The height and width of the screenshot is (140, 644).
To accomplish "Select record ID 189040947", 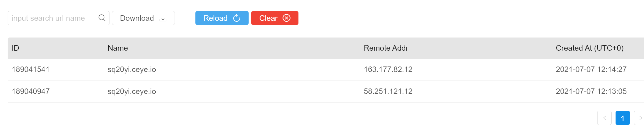I will [31, 92].
